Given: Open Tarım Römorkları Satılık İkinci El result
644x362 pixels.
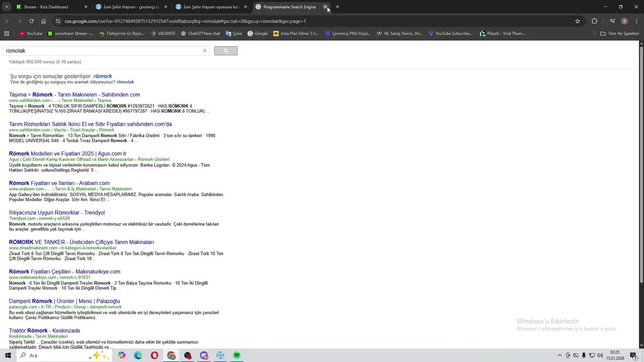Looking at the screenshot, I should (x=91, y=124).
